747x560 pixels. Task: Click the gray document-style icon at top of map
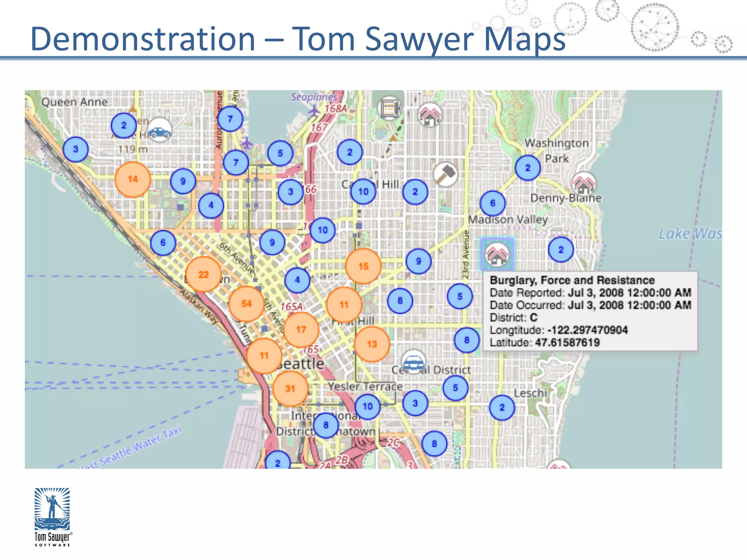pyautogui.click(x=390, y=108)
